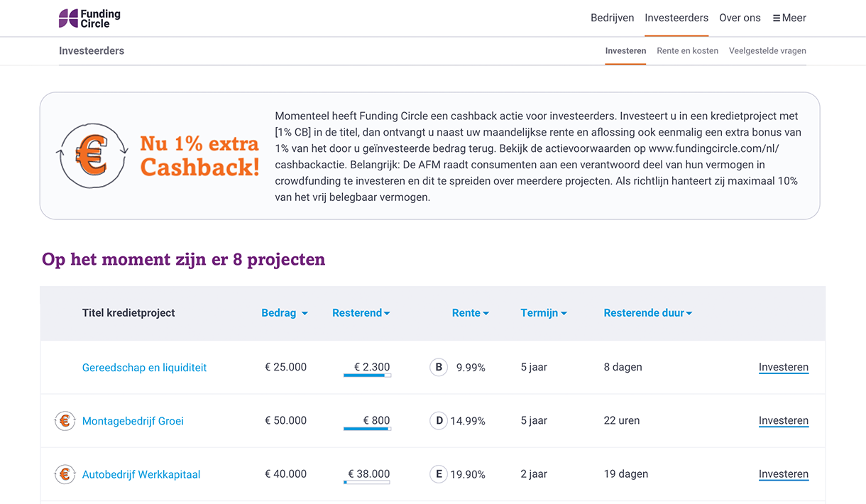Viewport: 866px width, 504px height.
Task: Sort projects by Resterend column
Action: coord(361,313)
